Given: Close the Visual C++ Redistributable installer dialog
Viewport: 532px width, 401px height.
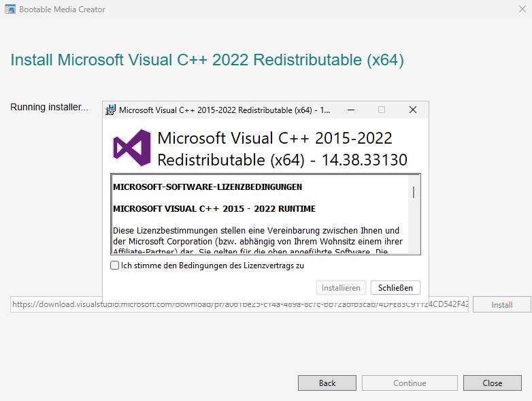Looking at the screenshot, I should [x=413, y=110].
